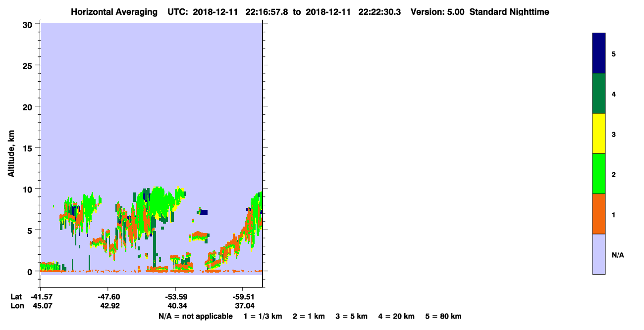Click the legend note '1 = 1/3 km'
This screenshot has height=330, width=644.
pos(264,316)
